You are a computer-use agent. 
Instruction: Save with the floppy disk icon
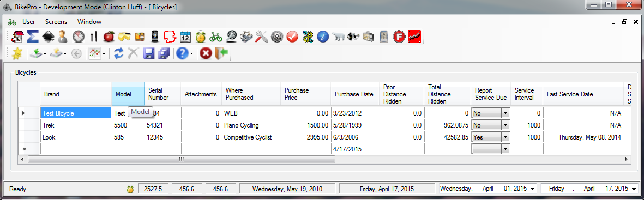148,53
